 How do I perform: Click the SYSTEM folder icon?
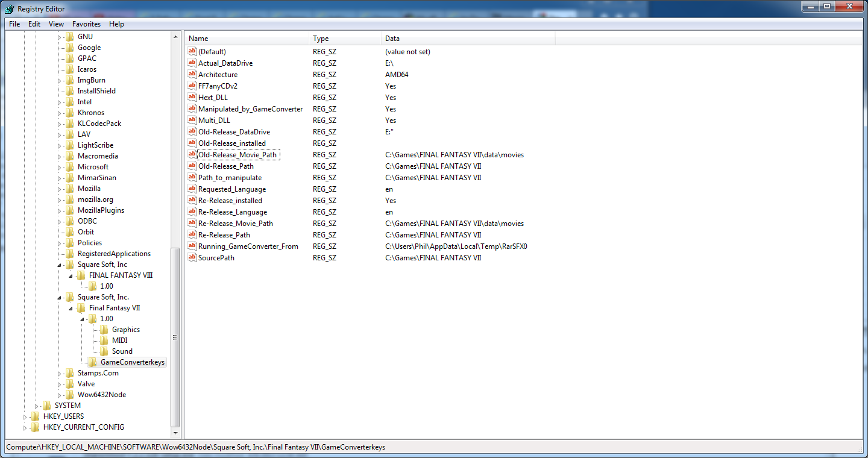pos(47,406)
